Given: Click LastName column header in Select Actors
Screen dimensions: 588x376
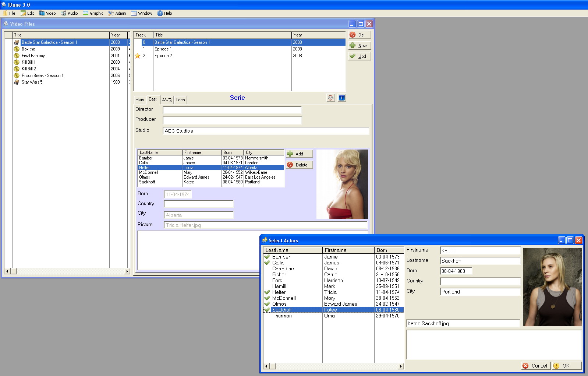Looking at the screenshot, I should (293, 250).
